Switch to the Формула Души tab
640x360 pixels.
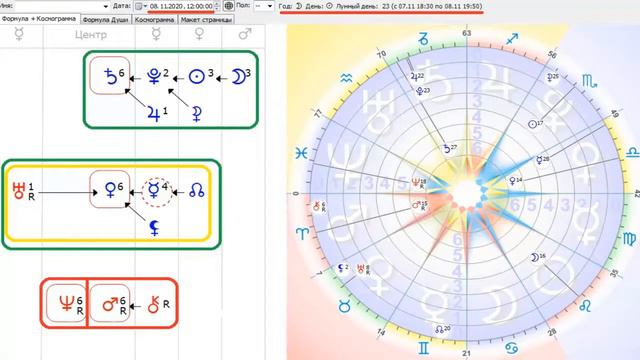[106, 20]
